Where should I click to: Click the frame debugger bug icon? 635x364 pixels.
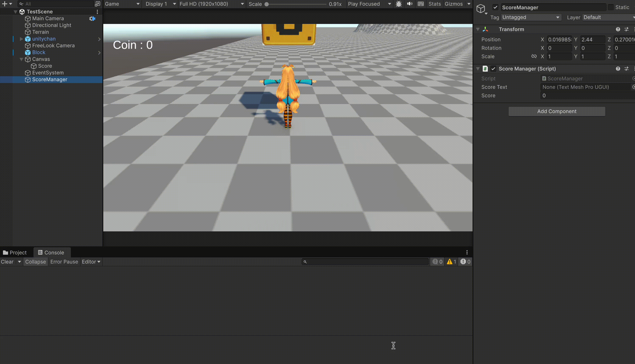point(399,4)
